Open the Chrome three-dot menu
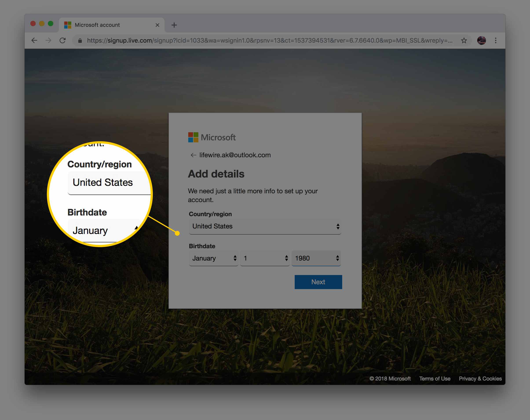The height and width of the screenshot is (420, 530). (x=496, y=40)
